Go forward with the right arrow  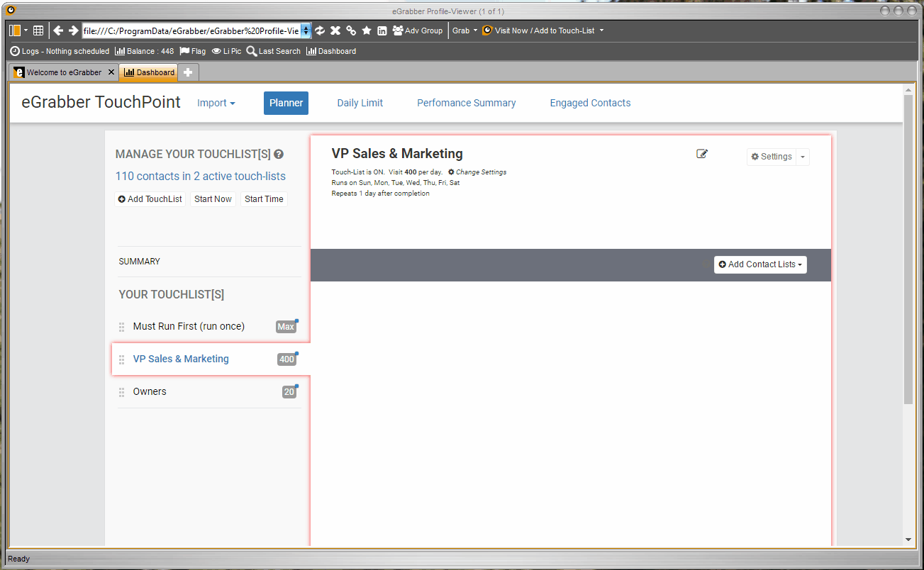pos(73,30)
